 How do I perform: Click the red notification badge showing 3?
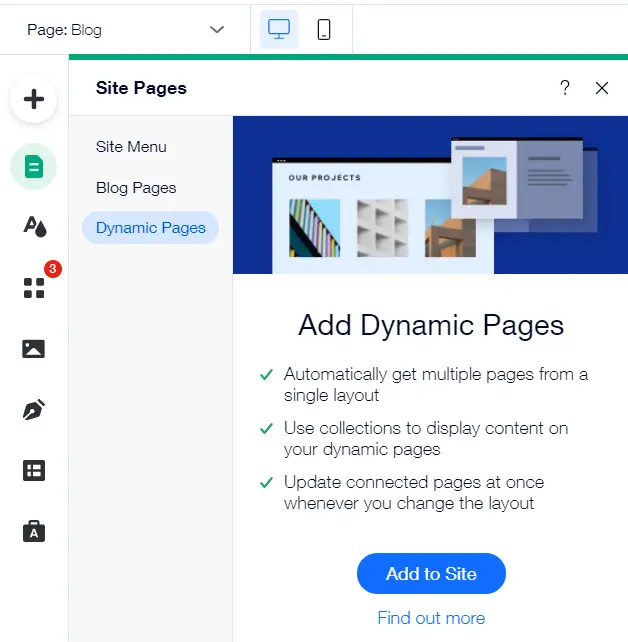(53, 269)
